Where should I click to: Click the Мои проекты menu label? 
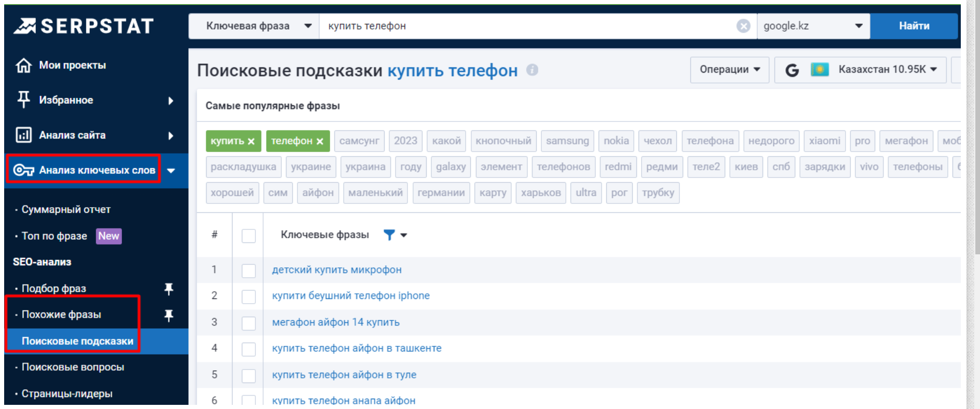(72, 65)
